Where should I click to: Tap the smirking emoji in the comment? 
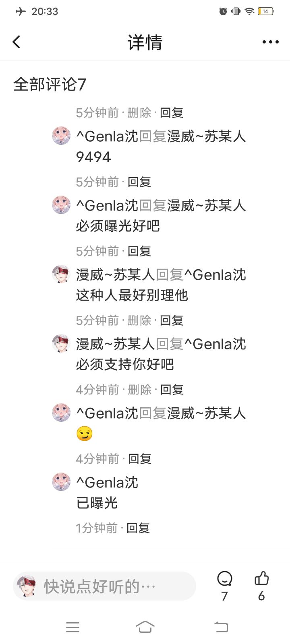click(85, 433)
